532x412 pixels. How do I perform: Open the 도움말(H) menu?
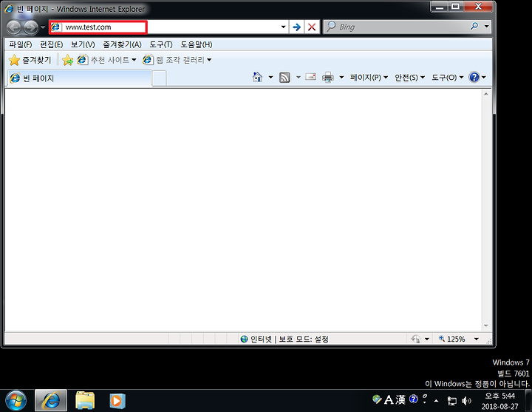(196, 44)
